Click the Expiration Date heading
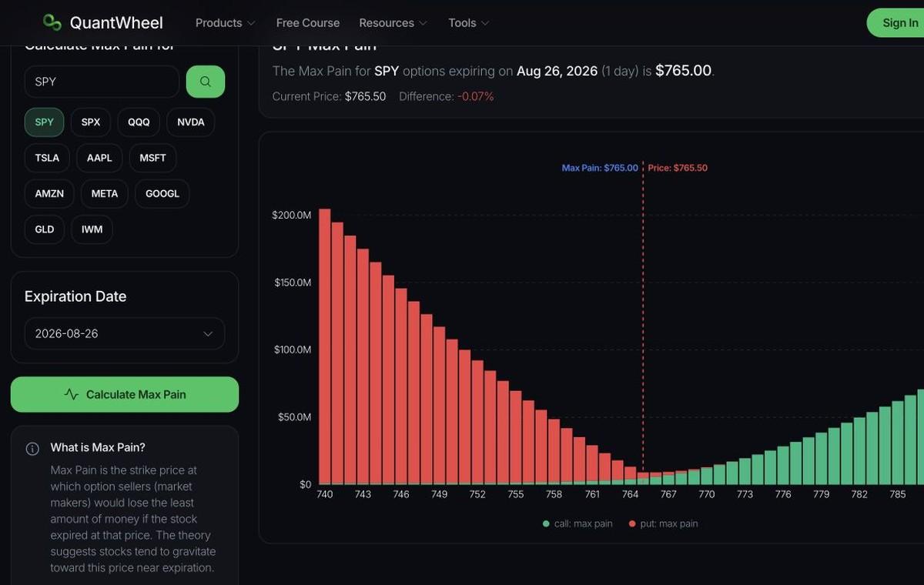The image size is (924, 585). pos(75,296)
